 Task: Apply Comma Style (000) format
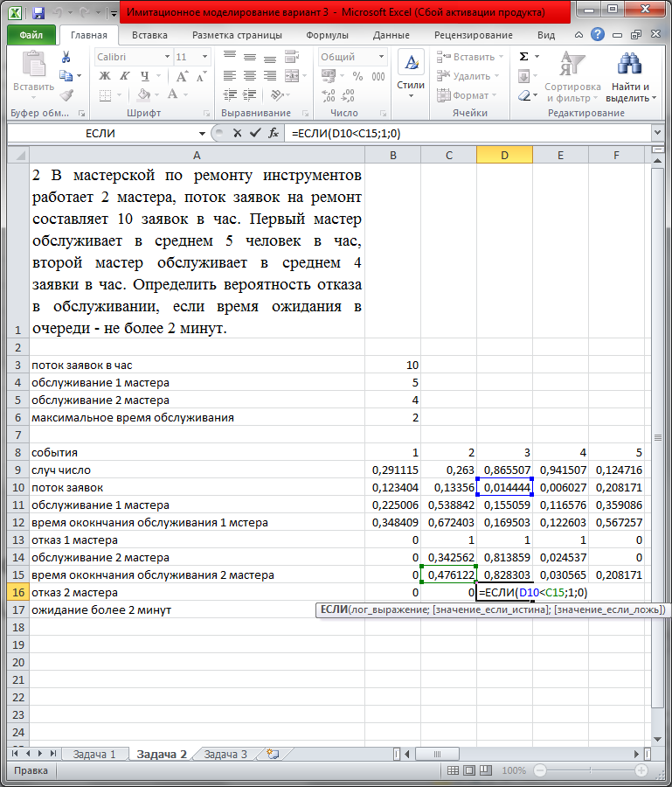click(x=378, y=76)
